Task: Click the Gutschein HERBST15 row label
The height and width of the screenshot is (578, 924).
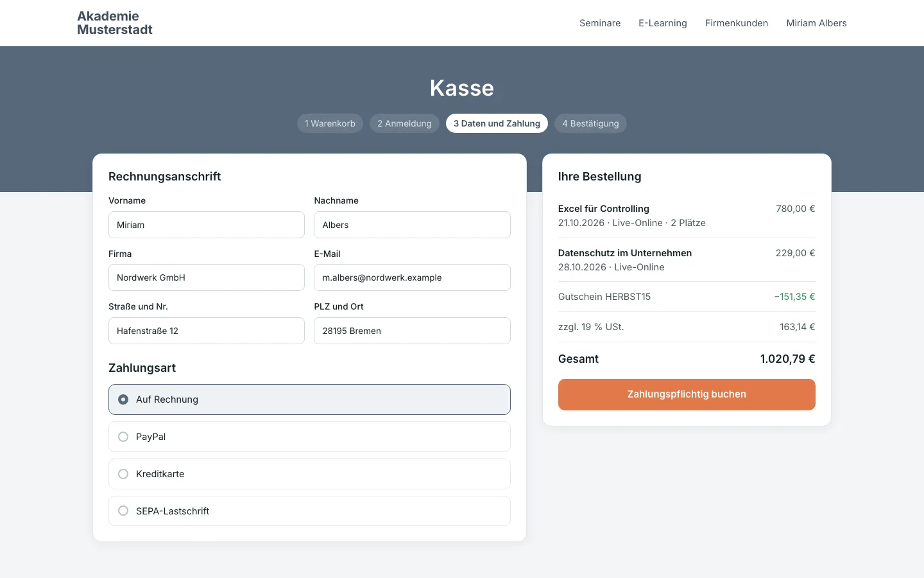Action: (x=604, y=297)
